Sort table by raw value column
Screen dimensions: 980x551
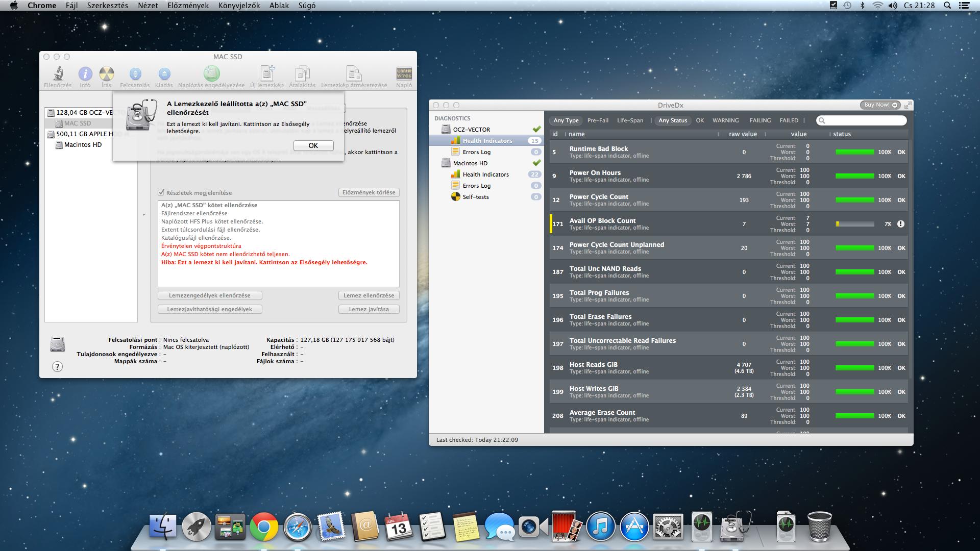point(743,134)
